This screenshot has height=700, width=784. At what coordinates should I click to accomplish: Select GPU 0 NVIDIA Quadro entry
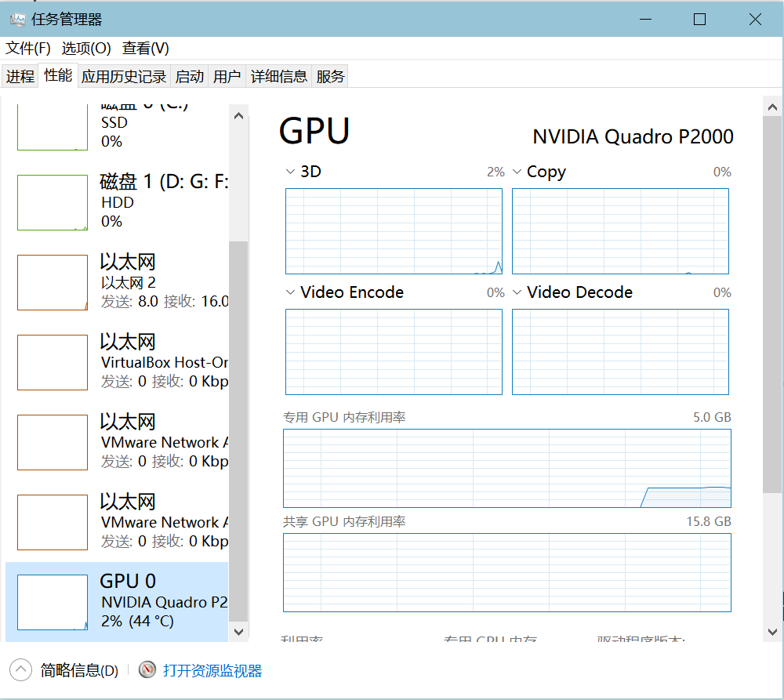[117, 602]
